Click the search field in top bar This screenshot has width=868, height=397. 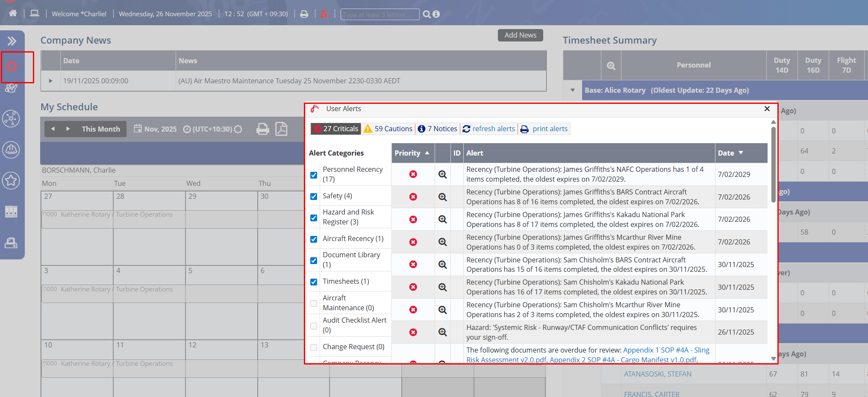point(380,15)
